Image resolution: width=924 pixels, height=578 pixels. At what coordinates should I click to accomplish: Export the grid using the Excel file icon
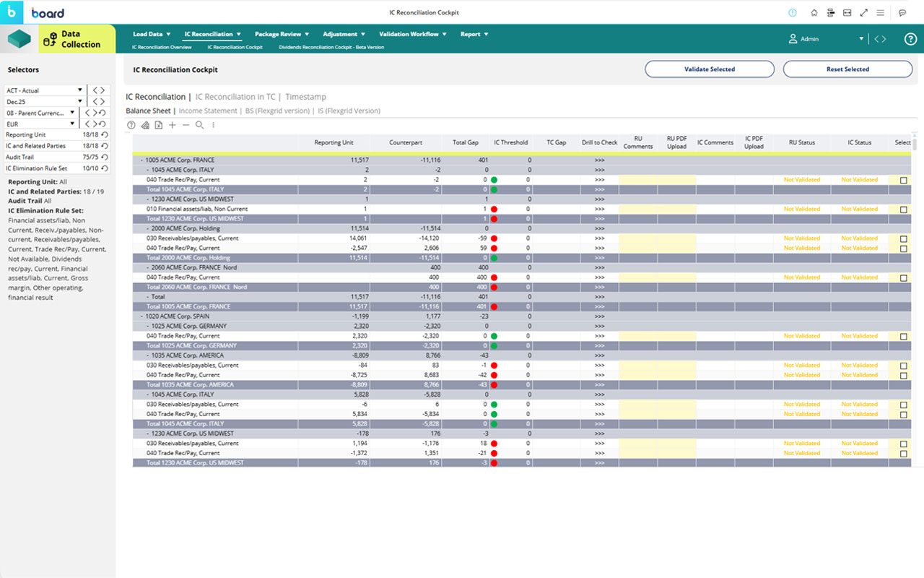click(157, 124)
